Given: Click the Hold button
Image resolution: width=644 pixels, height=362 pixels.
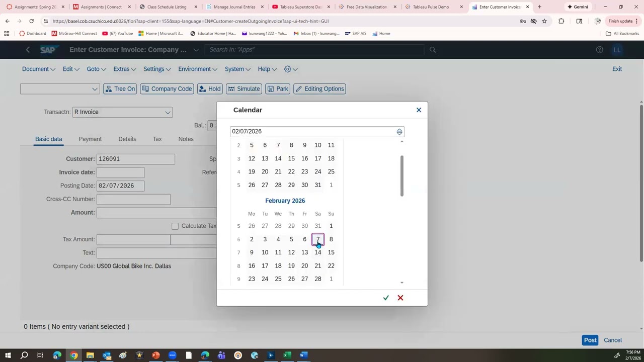Looking at the screenshot, I should point(210,89).
